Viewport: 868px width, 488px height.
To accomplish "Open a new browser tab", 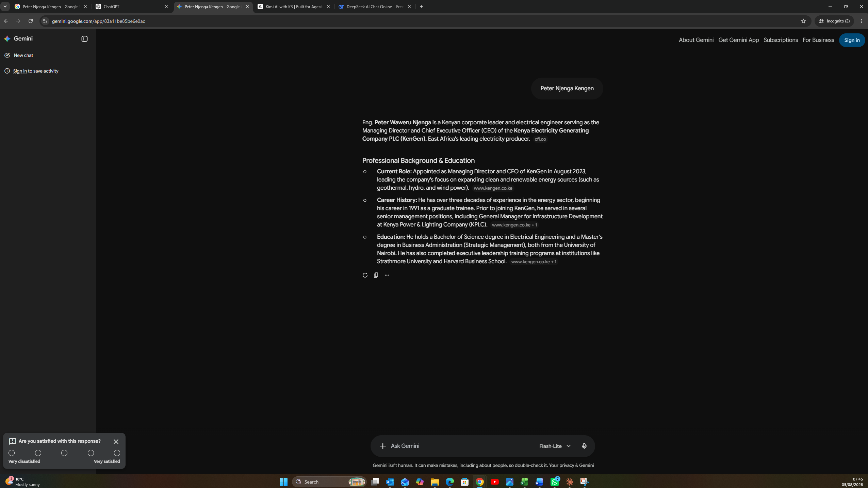I will click(x=422, y=6).
